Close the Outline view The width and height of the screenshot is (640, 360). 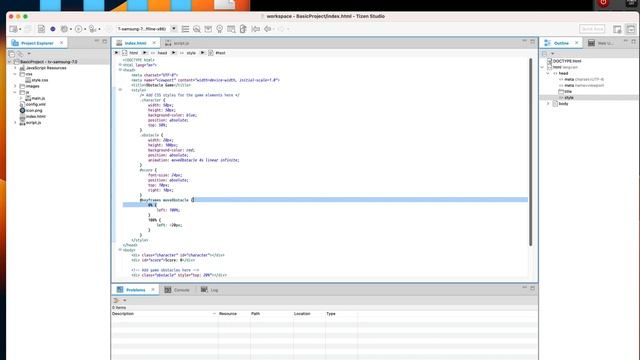pos(576,42)
